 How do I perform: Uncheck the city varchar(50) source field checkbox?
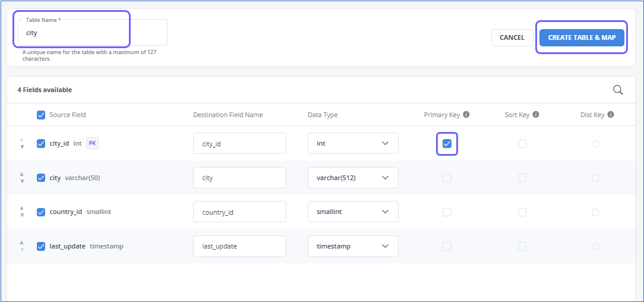click(40, 178)
